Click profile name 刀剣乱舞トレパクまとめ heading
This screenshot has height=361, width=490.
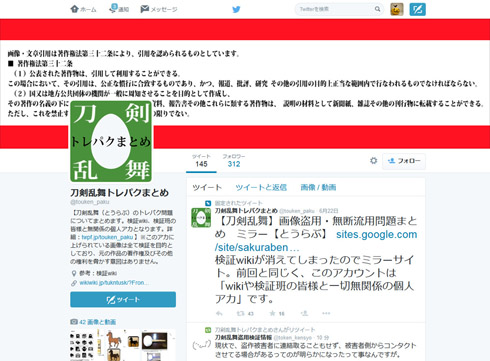click(119, 193)
